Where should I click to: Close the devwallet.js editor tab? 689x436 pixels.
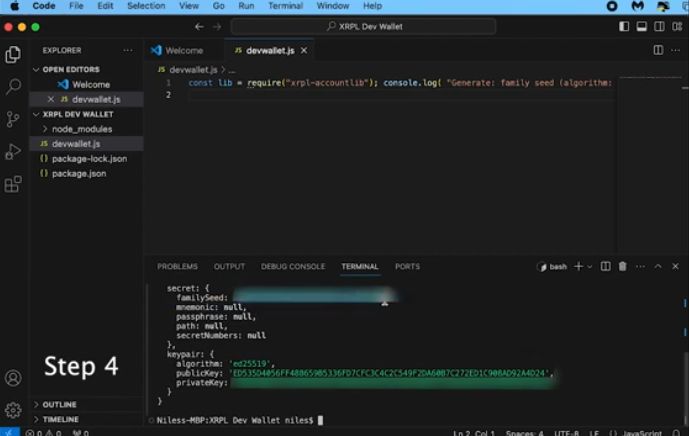(304, 51)
